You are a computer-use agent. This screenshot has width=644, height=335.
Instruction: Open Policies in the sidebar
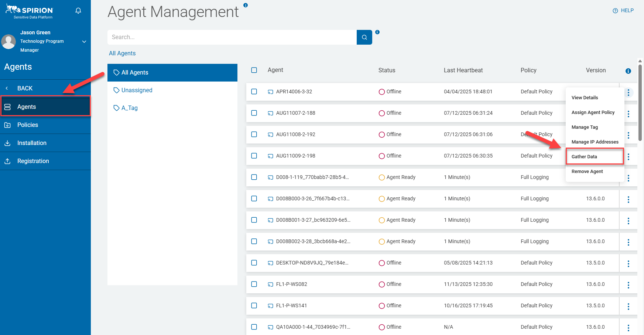point(28,125)
